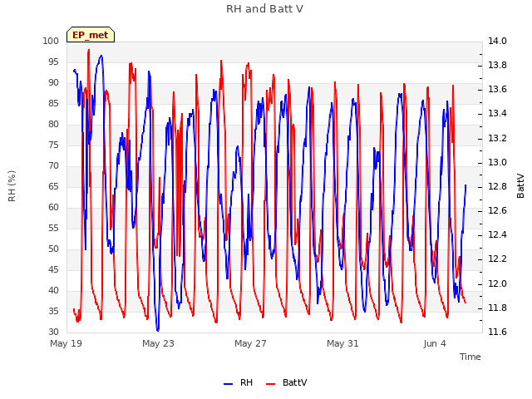Click the '80' label on RH axis
This screenshot has width=532, height=399.
click(53, 124)
